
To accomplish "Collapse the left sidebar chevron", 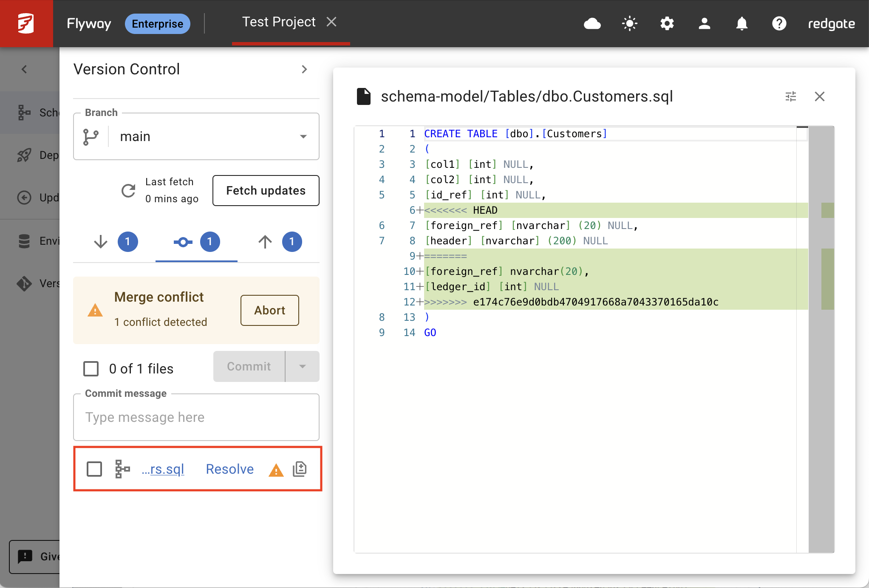I will coord(24,69).
